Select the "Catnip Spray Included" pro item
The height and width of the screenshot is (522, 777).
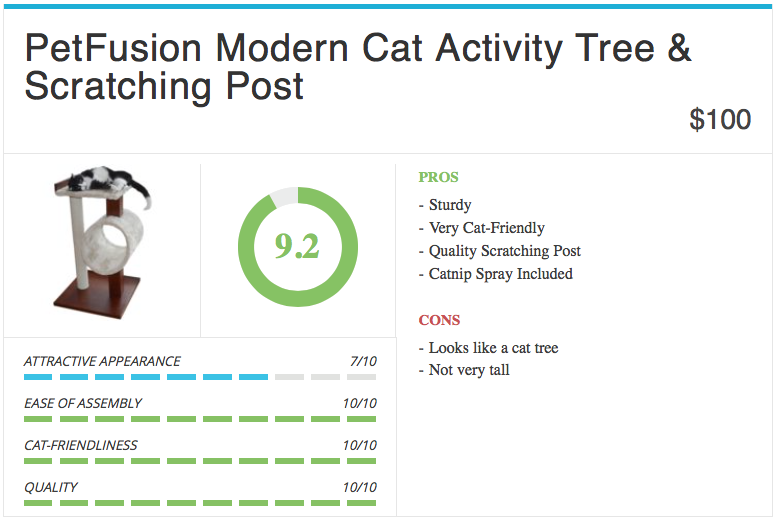click(500, 274)
